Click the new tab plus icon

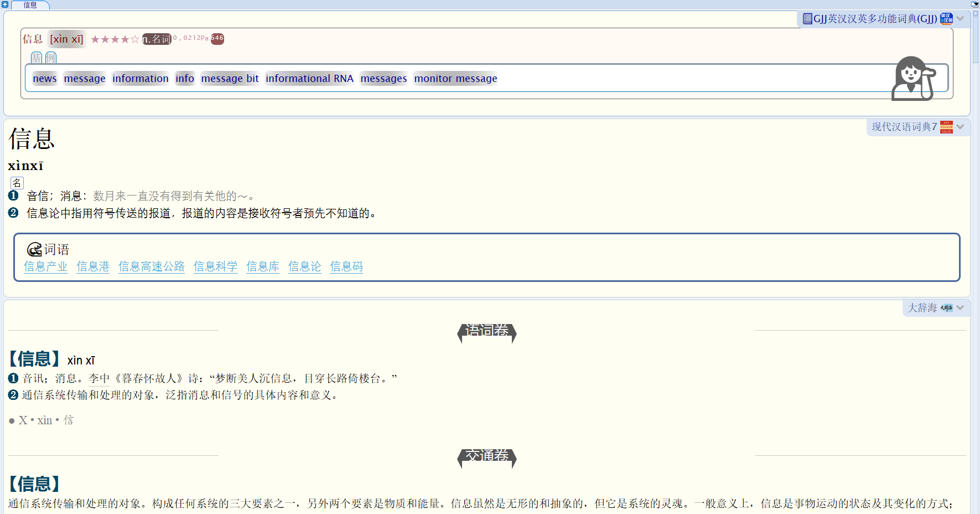point(5,4)
